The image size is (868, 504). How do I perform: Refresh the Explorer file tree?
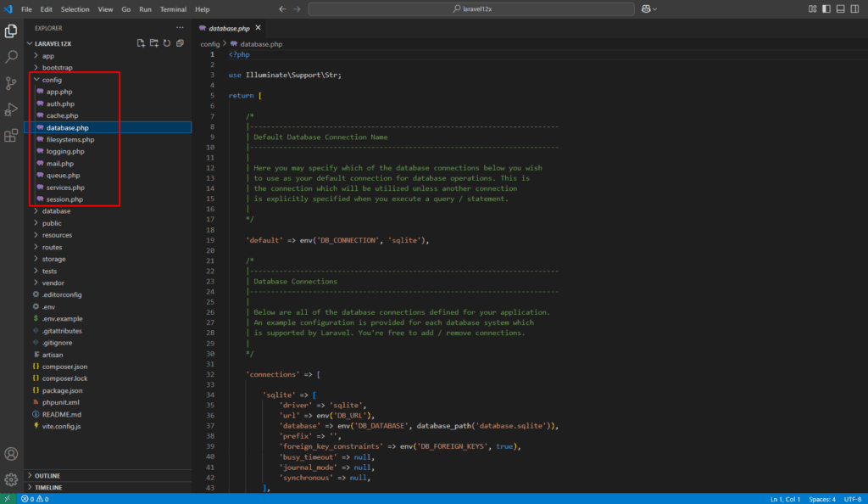point(167,43)
